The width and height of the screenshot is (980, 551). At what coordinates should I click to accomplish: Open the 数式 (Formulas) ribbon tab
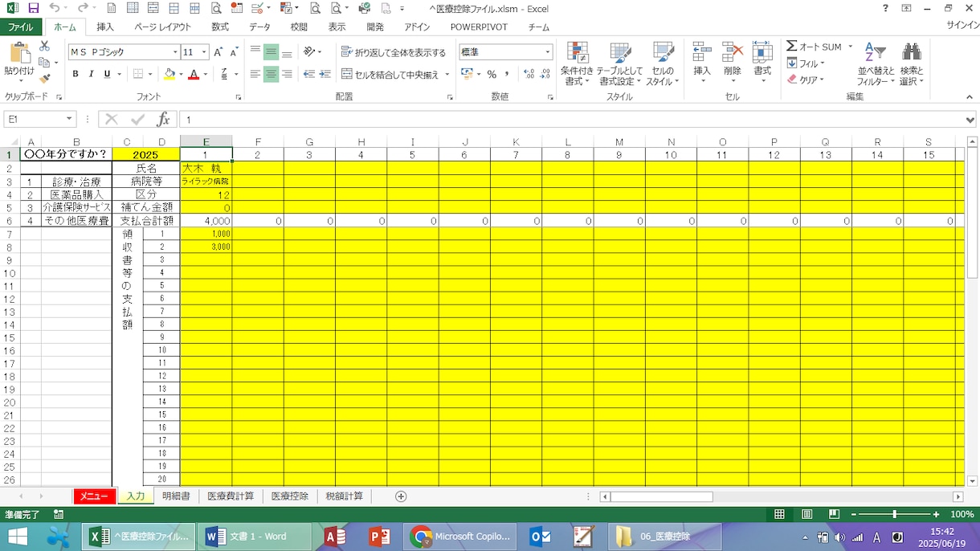220,27
